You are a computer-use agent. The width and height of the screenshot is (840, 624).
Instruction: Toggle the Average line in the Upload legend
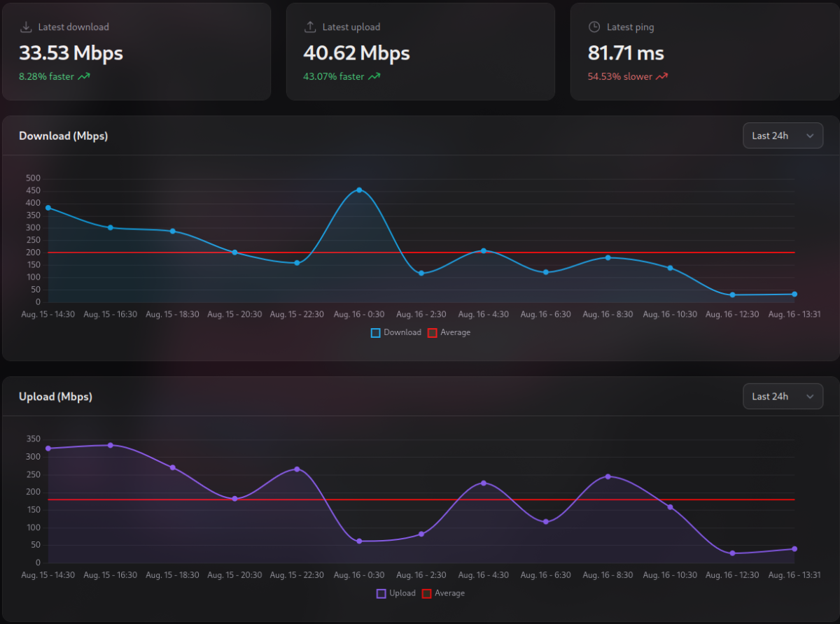coord(443,593)
